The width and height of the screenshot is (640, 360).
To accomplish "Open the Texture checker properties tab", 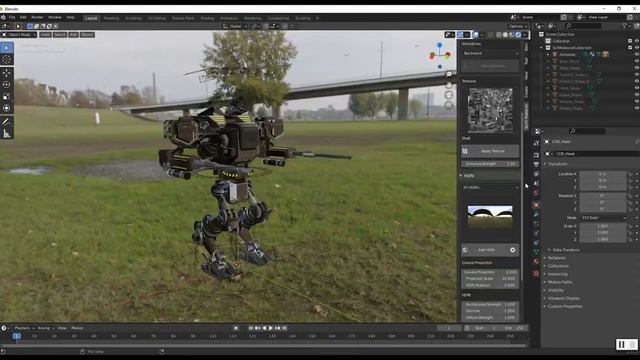I will (536, 273).
